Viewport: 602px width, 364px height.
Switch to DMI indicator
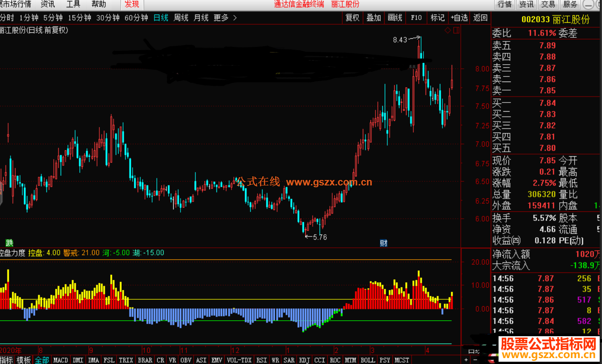pos(78,360)
